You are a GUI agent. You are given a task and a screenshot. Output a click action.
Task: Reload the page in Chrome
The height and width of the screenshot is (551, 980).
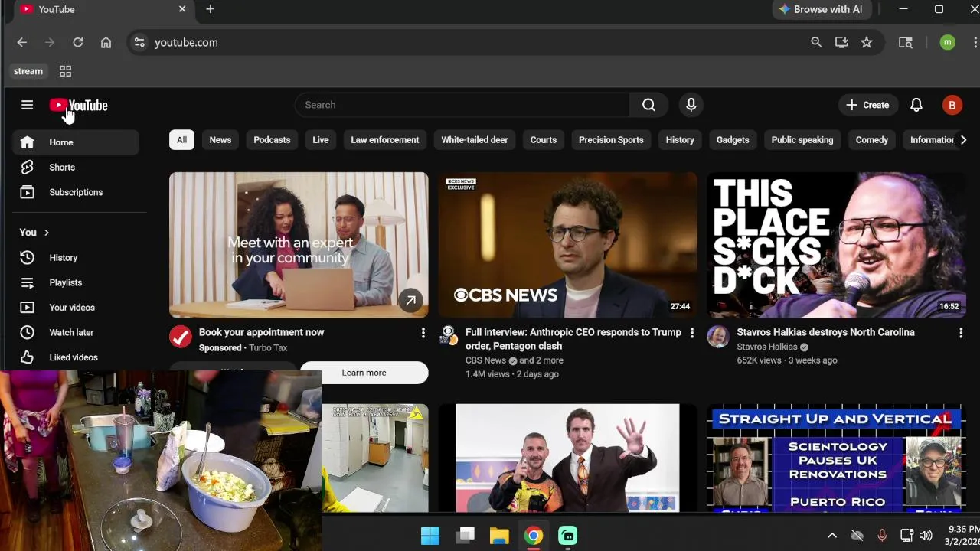tap(77, 43)
